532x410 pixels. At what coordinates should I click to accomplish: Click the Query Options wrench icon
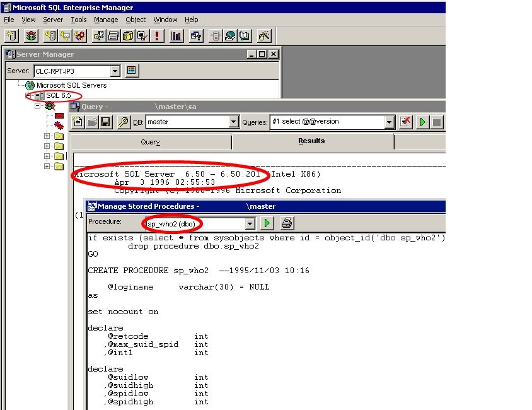point(124,122)
